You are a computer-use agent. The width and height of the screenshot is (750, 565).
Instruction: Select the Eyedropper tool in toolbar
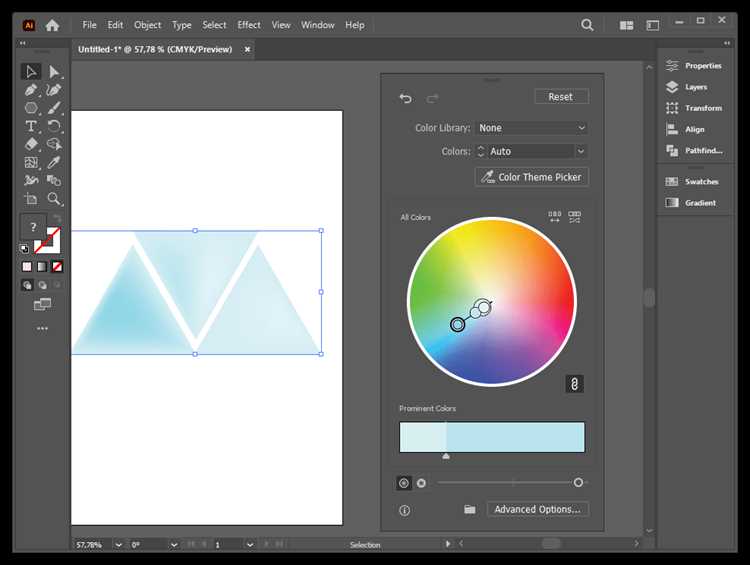54,163
